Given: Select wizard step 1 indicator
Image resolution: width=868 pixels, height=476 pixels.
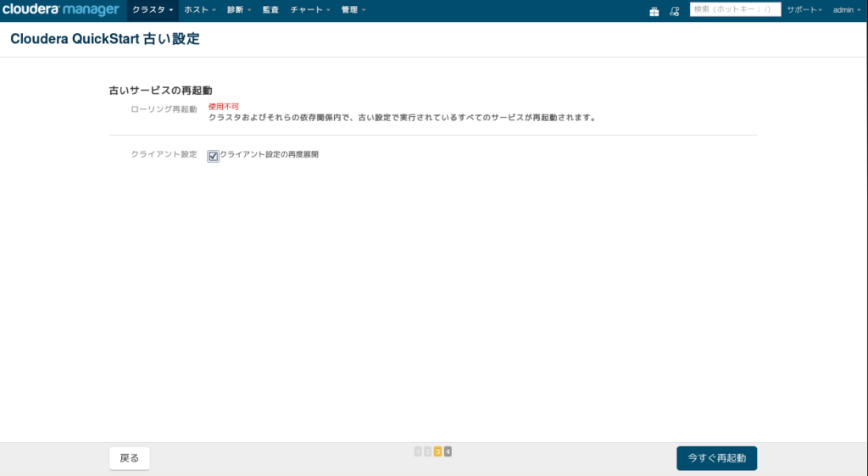Looking at the screenshot, I should coord(418,451).
